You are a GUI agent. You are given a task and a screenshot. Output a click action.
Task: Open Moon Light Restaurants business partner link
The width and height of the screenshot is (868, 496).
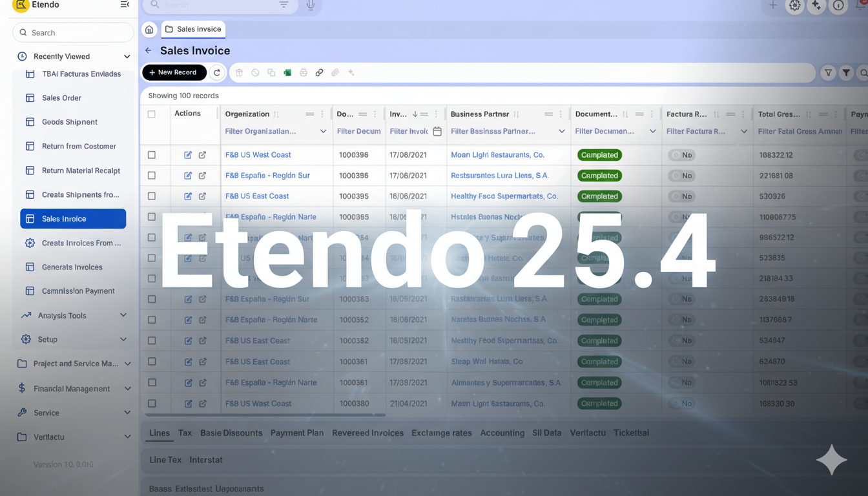coord(497,155)
